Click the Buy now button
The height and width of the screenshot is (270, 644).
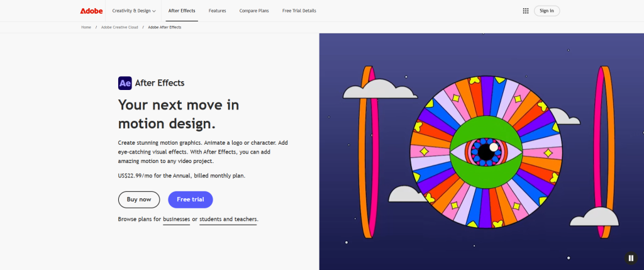139,200
